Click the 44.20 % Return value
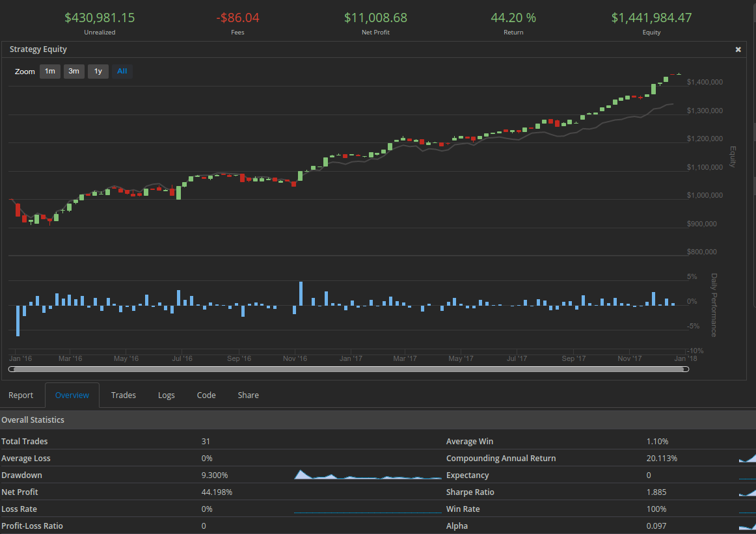756x534 pixels. coord(513,18)
